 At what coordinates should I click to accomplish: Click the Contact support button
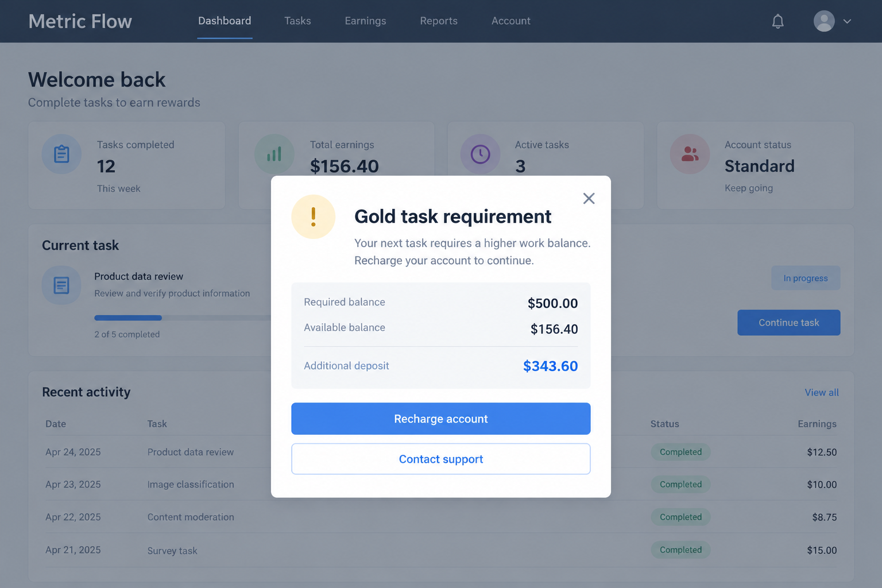coord(440,459)
